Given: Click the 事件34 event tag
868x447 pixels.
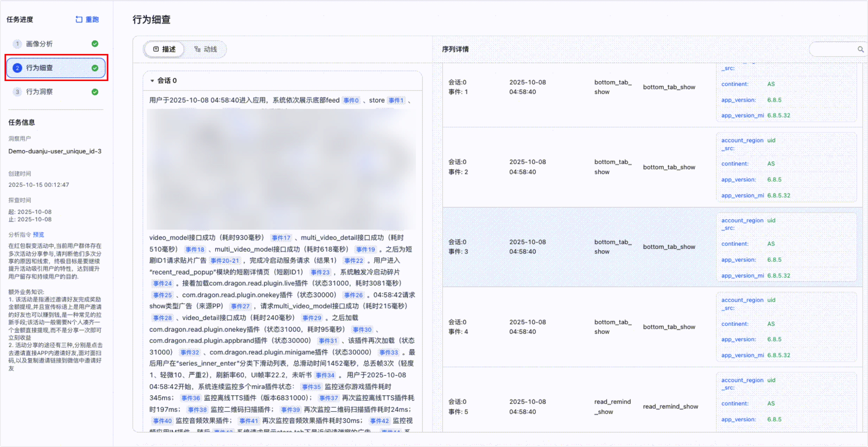Looking at the screenshot, I should [325, 375].
